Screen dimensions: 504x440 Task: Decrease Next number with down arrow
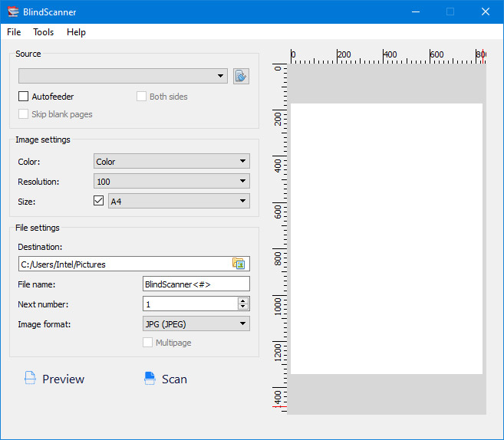coord(243,307)
